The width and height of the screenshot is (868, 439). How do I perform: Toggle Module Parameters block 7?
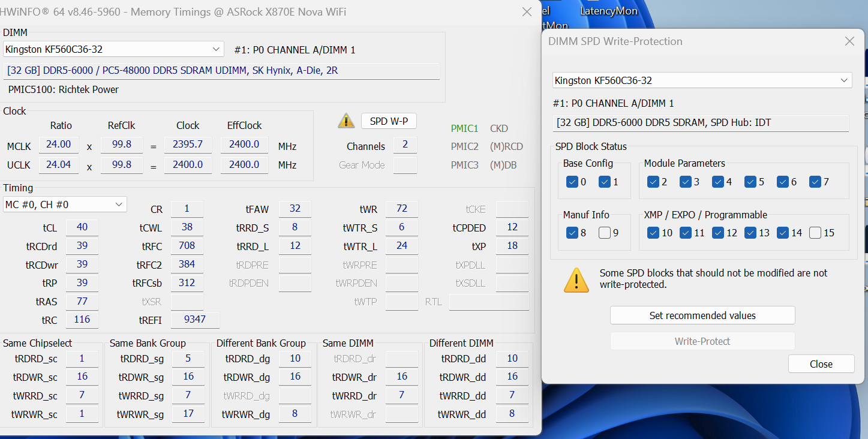coord(815,182)
